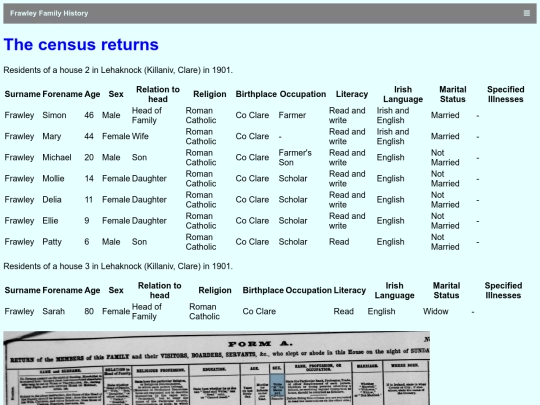
Task: Click the forename 'Patty'
Action: [52, 242]
